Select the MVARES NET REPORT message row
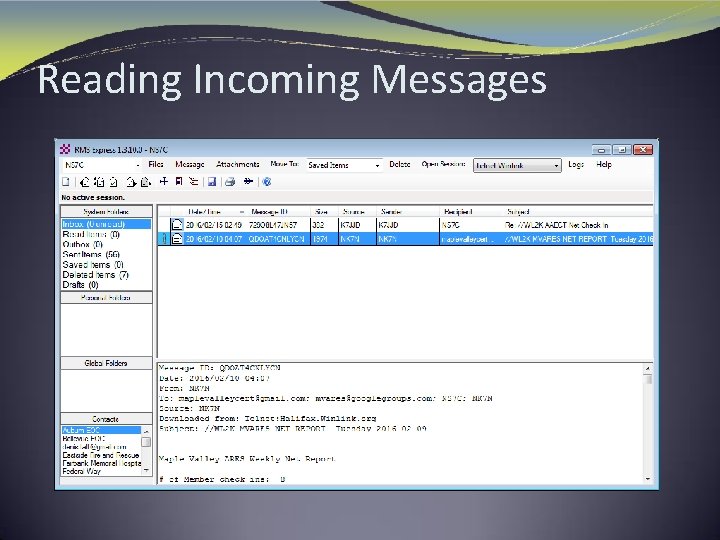 (x=405, y=239)
